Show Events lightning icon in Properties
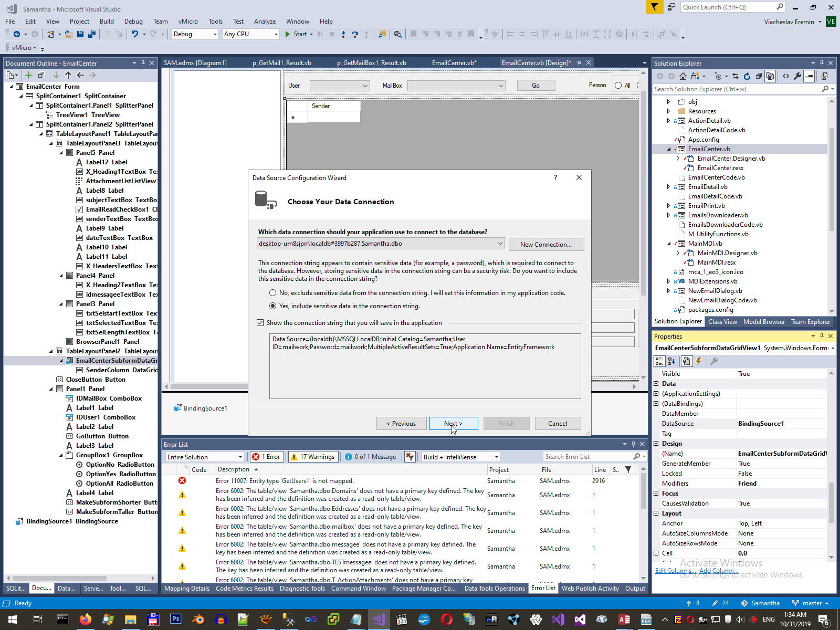 pyautogui.click(x=699, y=361)
